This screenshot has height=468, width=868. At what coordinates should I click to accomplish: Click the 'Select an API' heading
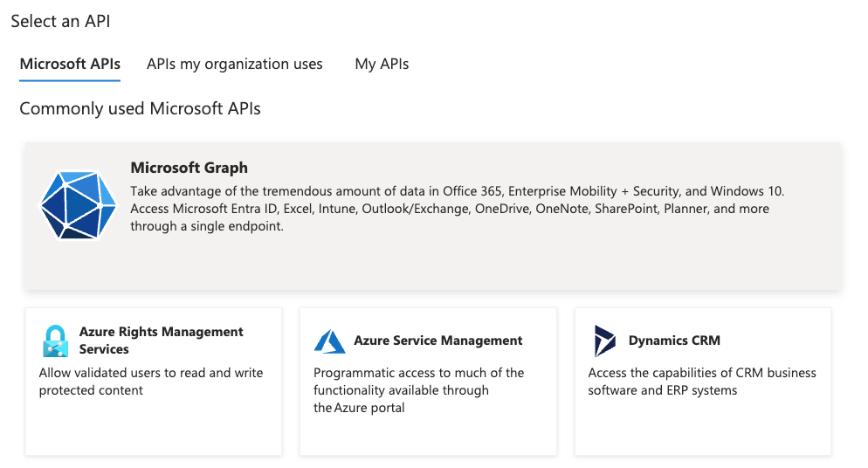(x=60, y=21)
